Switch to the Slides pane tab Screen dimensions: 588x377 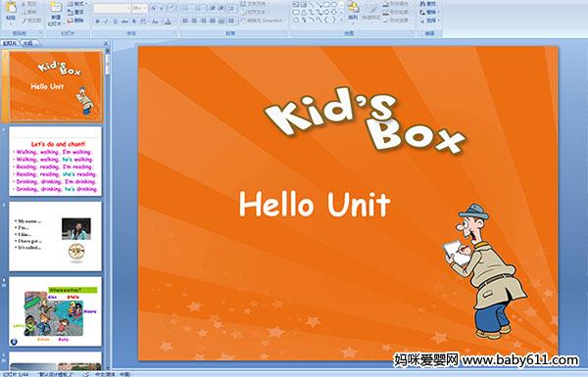pyautogui.click(x=10, y=43)
